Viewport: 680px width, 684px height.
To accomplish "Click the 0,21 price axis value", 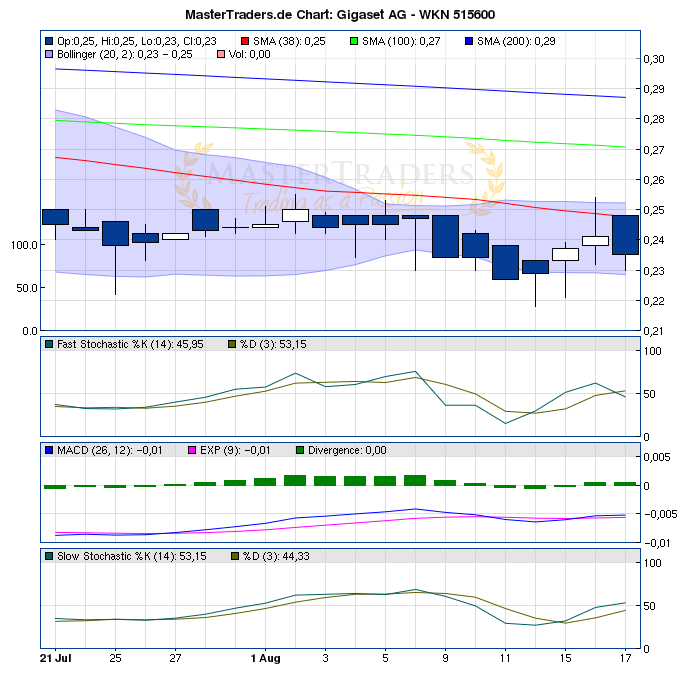I will (x=654, y=331).
